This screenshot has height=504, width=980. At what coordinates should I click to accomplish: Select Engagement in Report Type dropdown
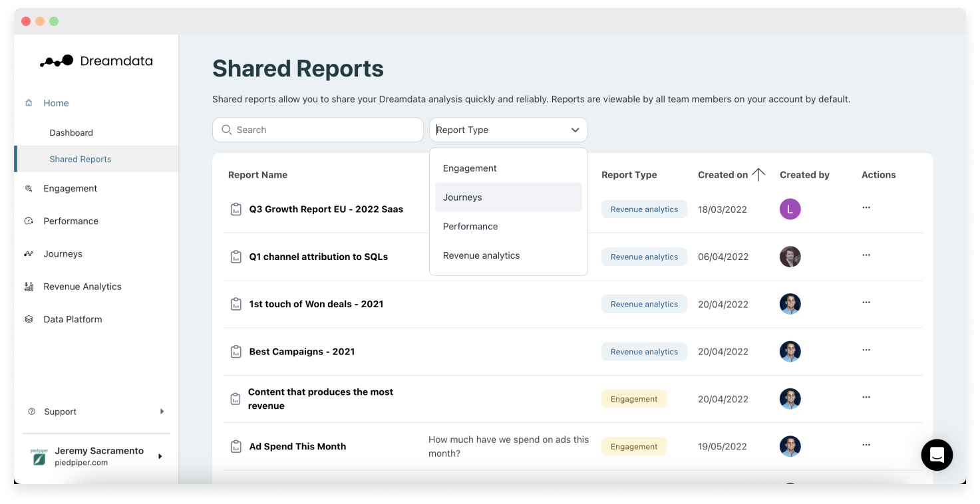tap(508, 168)
